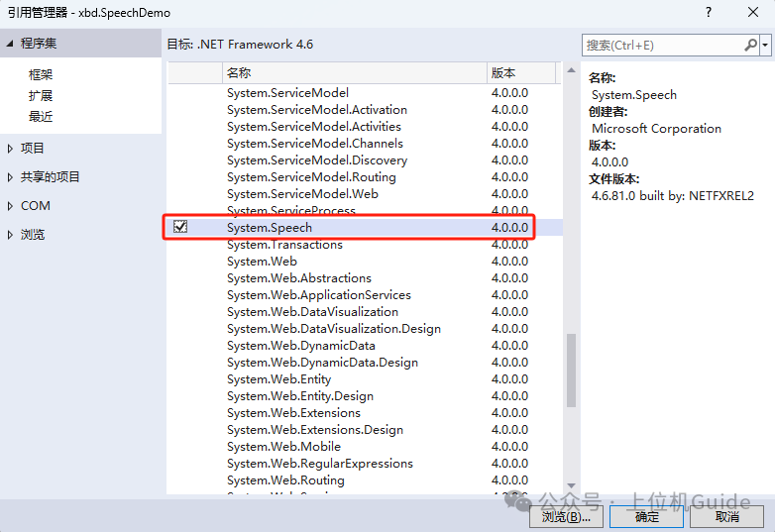Screen dimensions: 775x532
Task: Collapse the 程序集 tree node
Action: (x=10, y=44)
